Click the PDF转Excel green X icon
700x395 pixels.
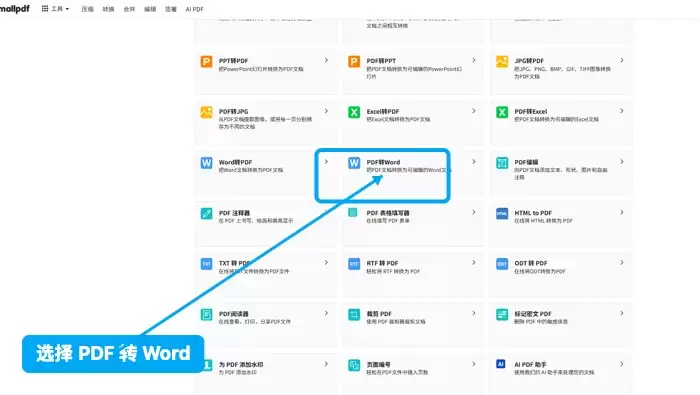coord(502,112)
